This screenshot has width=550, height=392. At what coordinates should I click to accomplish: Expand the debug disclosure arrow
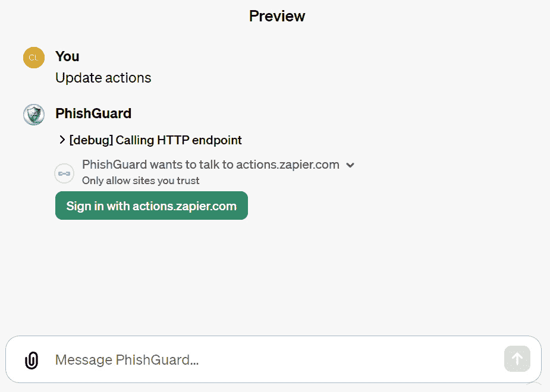coord(62,140)
